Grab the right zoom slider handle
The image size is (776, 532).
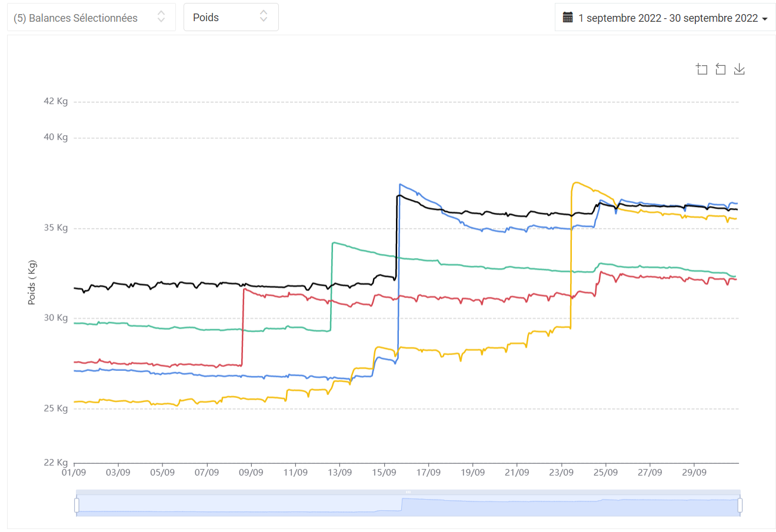tap(740, 505)
